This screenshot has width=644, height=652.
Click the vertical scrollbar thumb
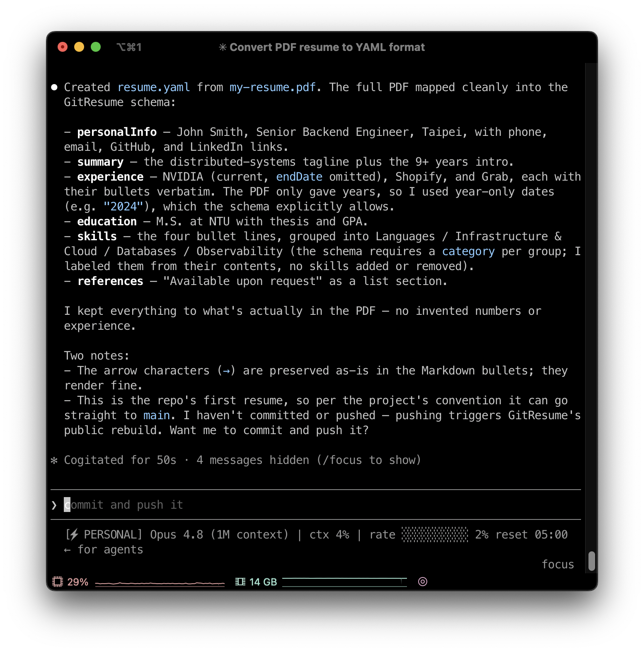592,561
